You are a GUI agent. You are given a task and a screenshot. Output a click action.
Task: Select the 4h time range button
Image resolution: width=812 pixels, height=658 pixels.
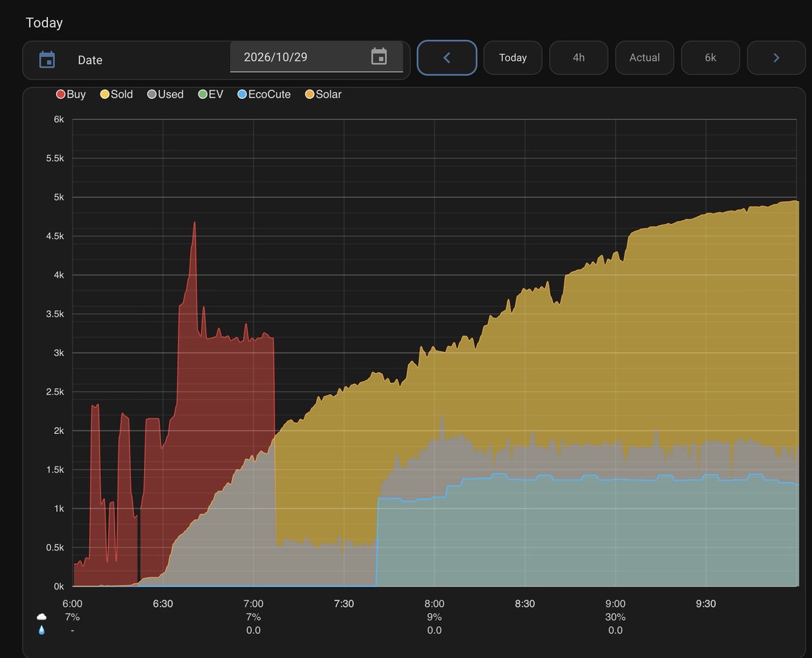click(579, 58)
